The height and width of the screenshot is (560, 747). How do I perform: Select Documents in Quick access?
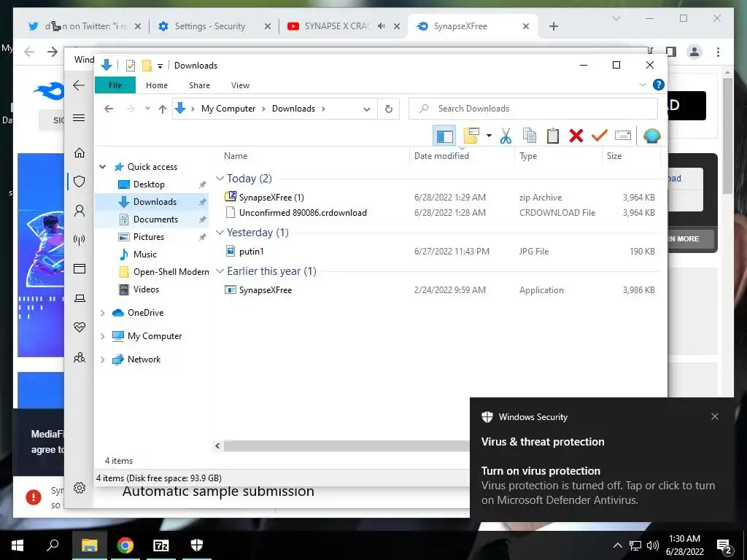pos(155,219)
